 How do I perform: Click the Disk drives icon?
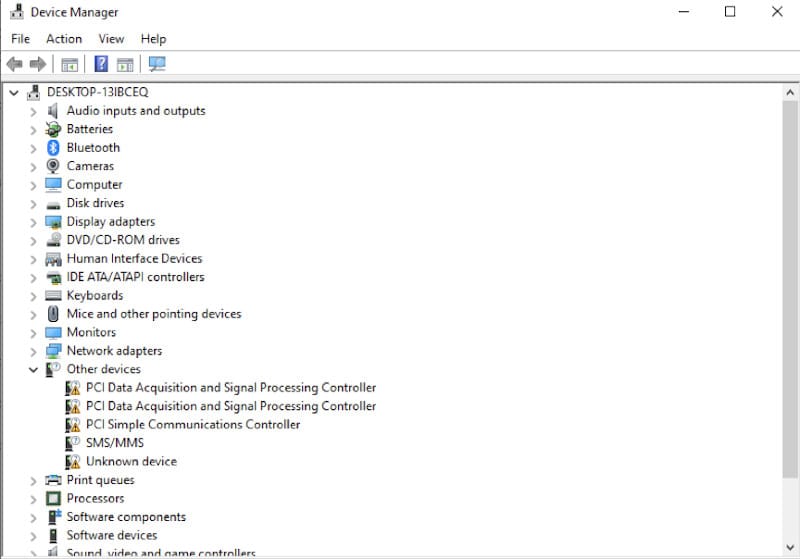(x=53, y=205)
